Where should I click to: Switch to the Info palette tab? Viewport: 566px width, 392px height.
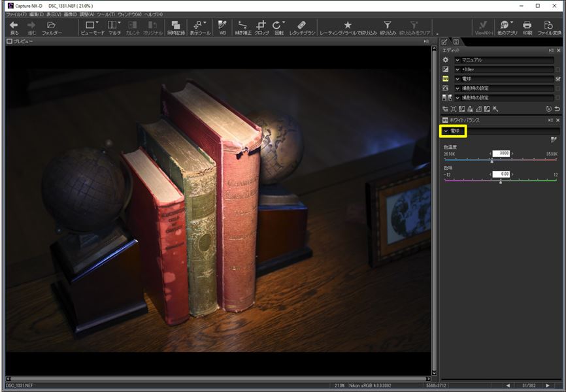(456, 42)
